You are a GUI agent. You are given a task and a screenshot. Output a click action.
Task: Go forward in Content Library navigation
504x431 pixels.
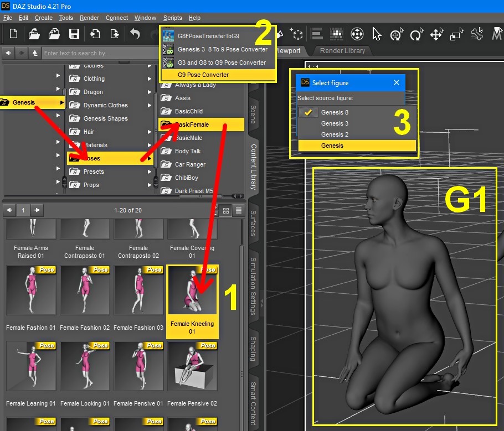[22, 53]
